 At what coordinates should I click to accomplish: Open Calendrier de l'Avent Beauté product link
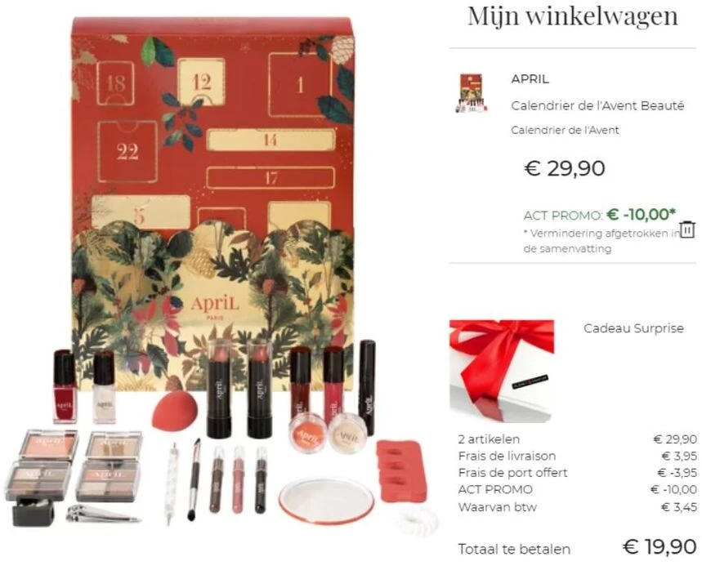tap(597, 106)
